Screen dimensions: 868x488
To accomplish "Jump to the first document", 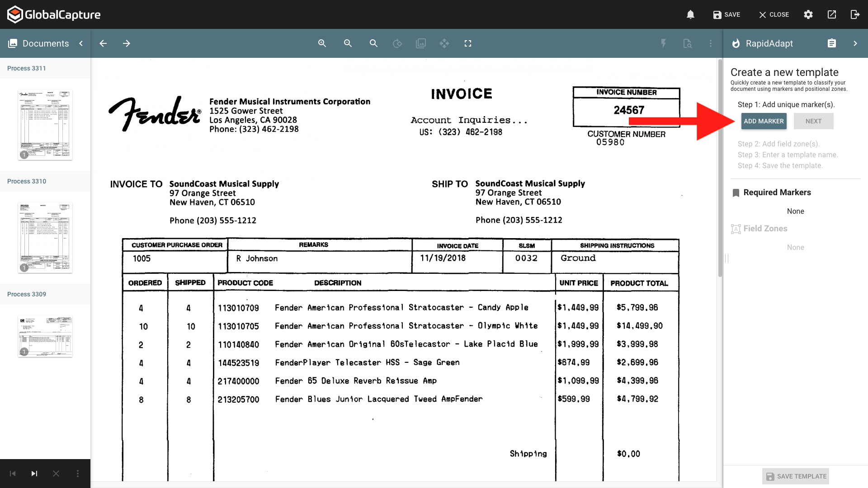I will [x=13, y=474].
